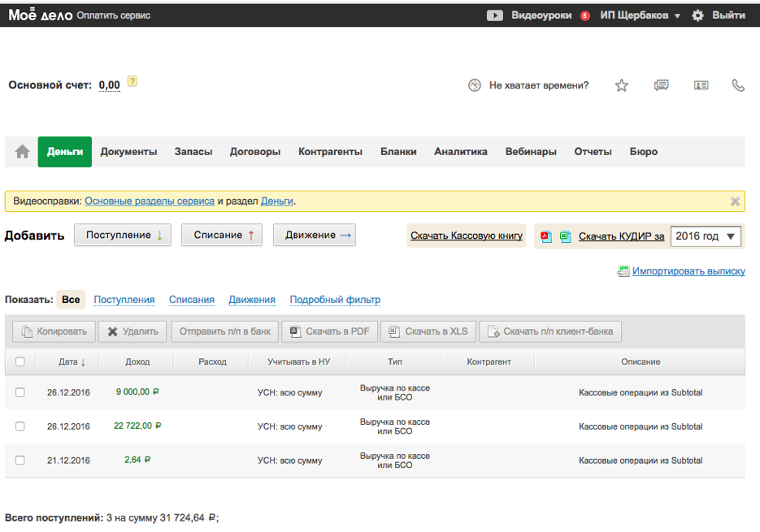Screen dimensions: 760x532
Task: Filter list by Списания
Action: 192,300
